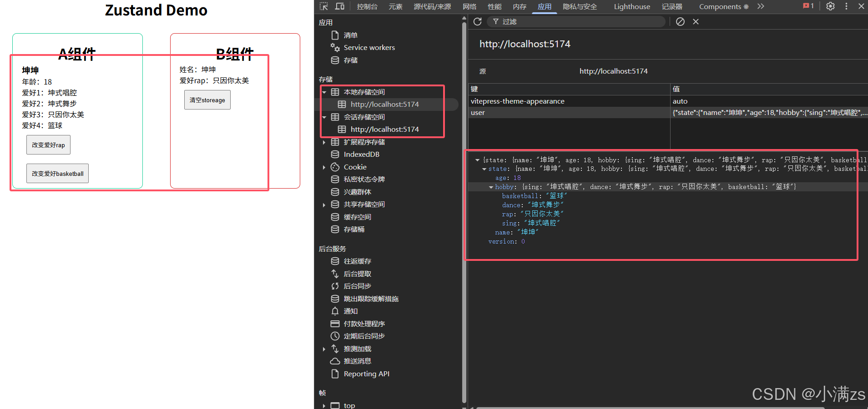Switch to 控制台 tab
Image resolution: width=868 pixels, height=409 pixels.
[x=367, y=6]
